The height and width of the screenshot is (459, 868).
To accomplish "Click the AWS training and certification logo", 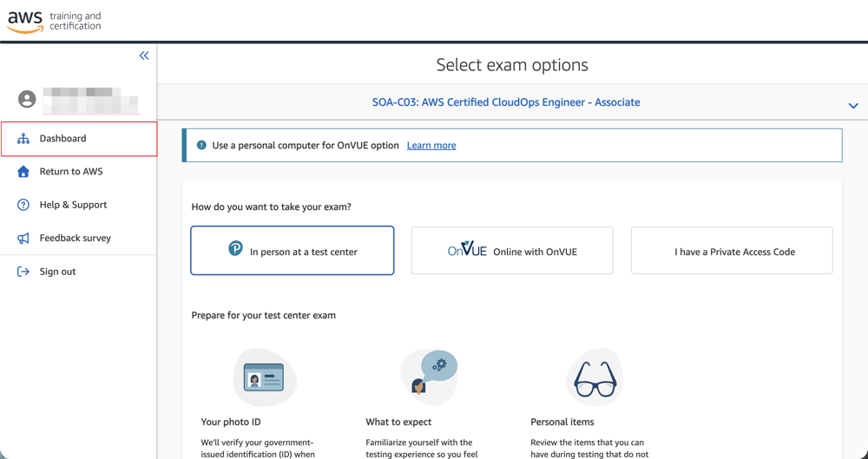I will 54,21.
